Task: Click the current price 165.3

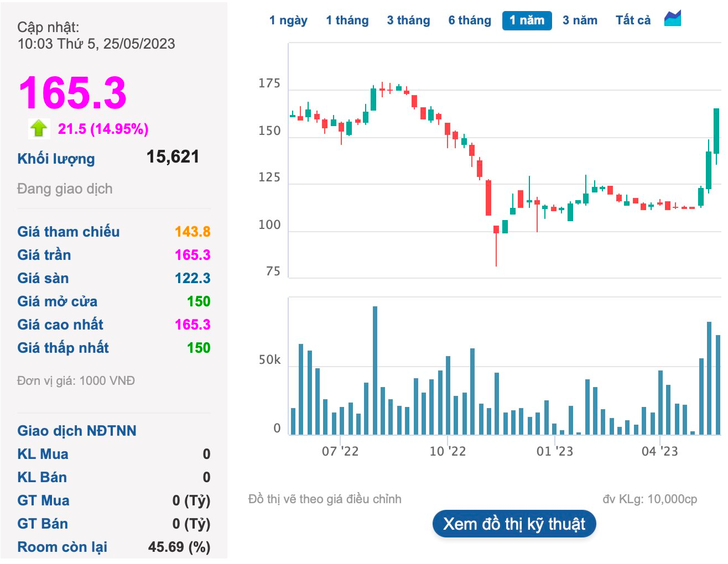Action: (72, 92)
